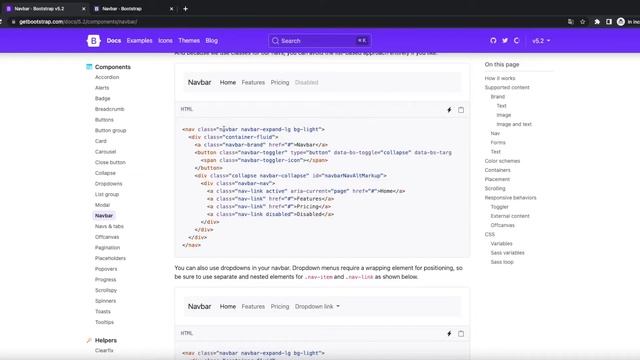Go to Docs in top navigation
The width and height of the screenshot is (640, 360).
point(114,41)
